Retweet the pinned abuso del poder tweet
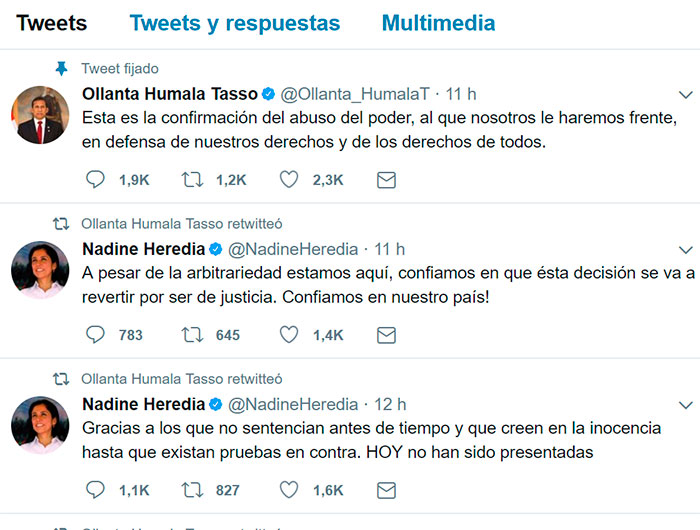This screenshot has width=700, height=530. pyautogui.click(x=192, y=179)
